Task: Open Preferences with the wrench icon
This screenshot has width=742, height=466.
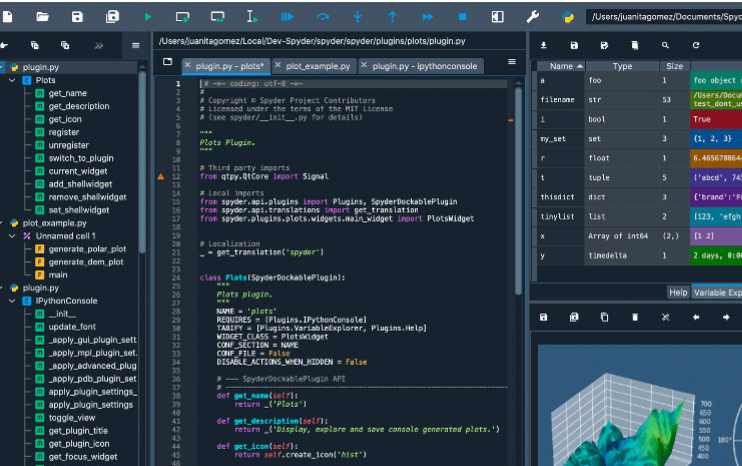Action: (532, 17)
